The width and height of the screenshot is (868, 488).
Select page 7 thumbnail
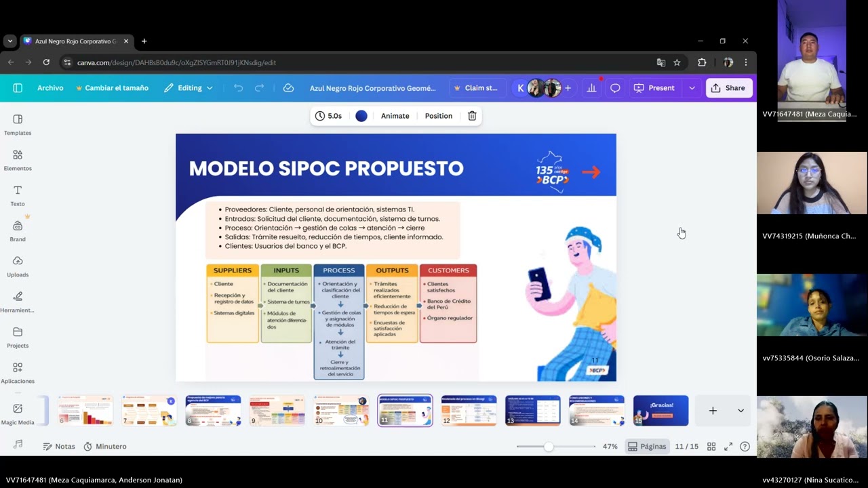click(149, 411)
